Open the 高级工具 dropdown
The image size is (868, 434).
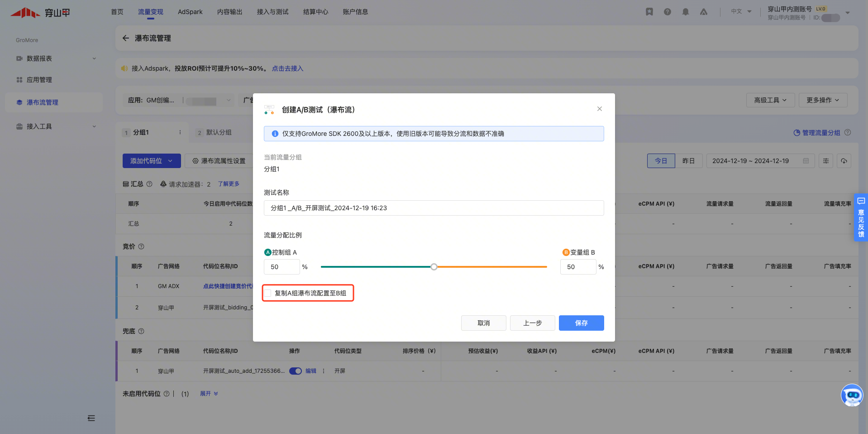770,100
